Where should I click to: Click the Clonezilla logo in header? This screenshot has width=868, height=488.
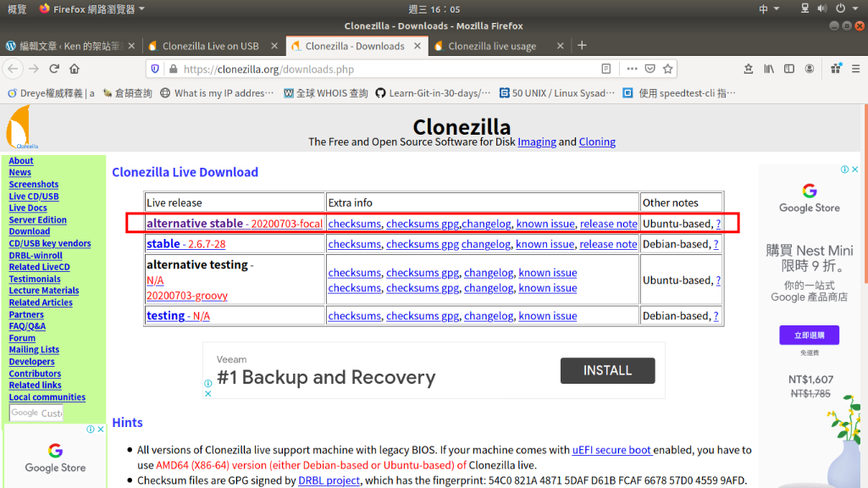(x=21, y=127)
